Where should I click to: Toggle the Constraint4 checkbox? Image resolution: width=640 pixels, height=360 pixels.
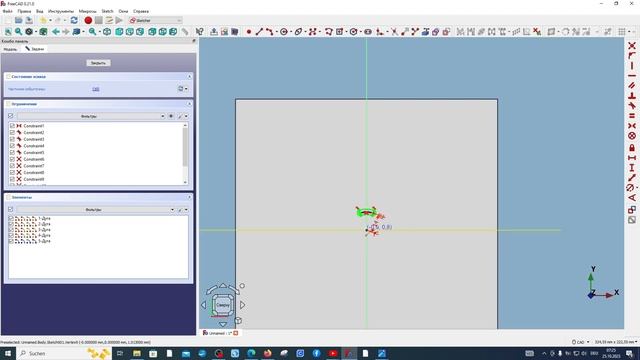12,146
